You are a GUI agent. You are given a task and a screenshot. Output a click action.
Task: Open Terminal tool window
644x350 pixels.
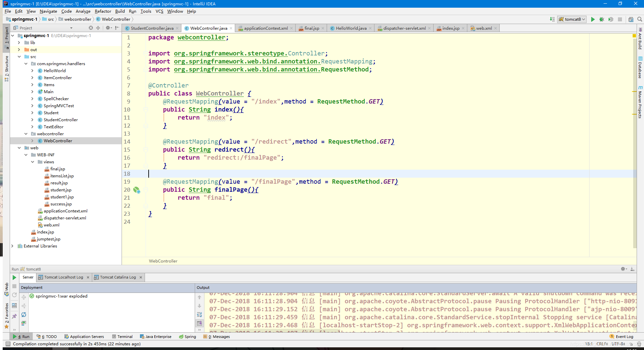click(123, 337)
